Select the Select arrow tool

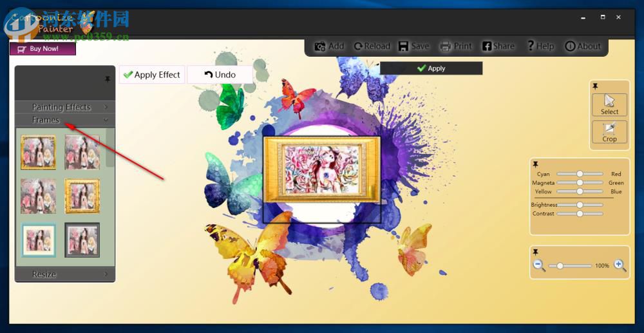pyautogui.click(x=609, y=105)
